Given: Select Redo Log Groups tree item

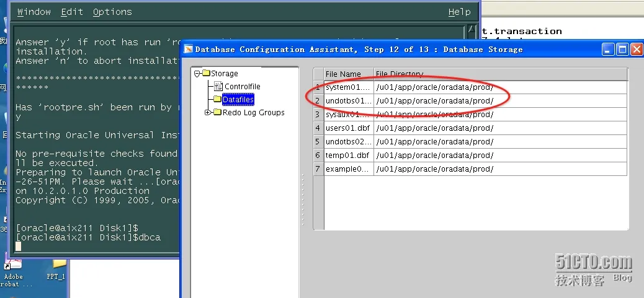Looking at the screenshot, I should pyautogui.click(x=253, y=112).
